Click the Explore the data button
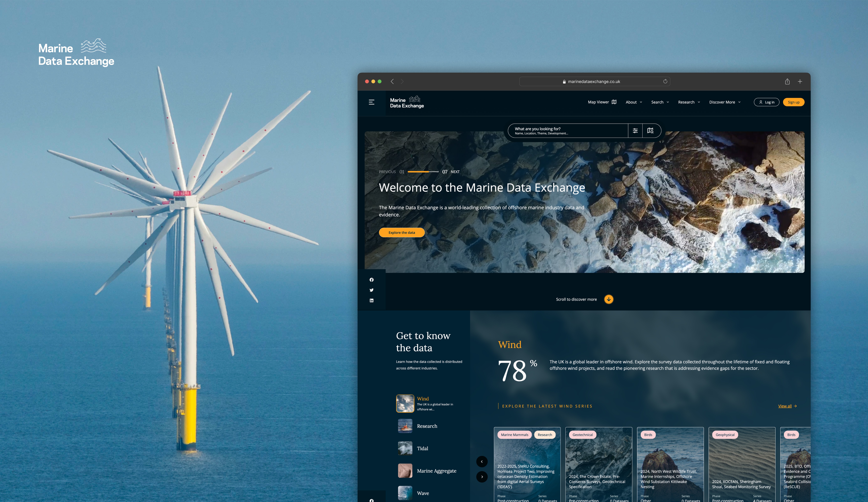Viewport: 868px width, 502px height. [x=402, y=232]
